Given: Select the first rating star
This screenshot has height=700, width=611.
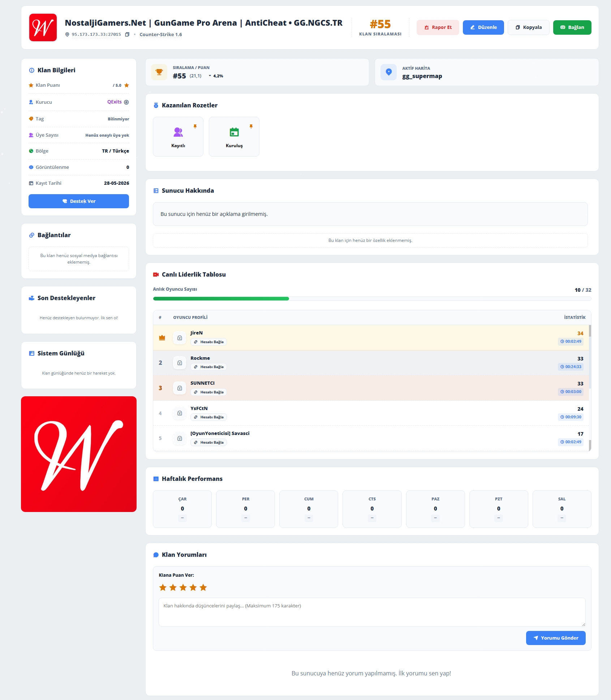Looking at the screenshot, I should [x=163, y=588].
